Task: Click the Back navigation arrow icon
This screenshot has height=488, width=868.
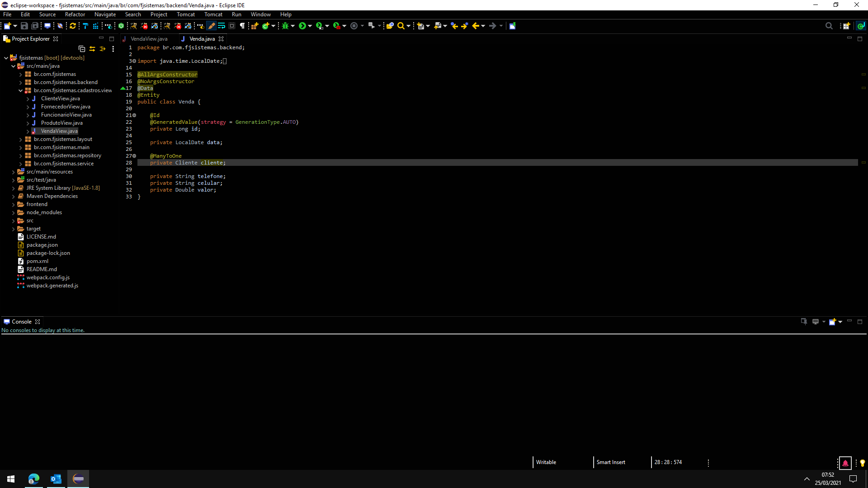Action: coord(475,26)
